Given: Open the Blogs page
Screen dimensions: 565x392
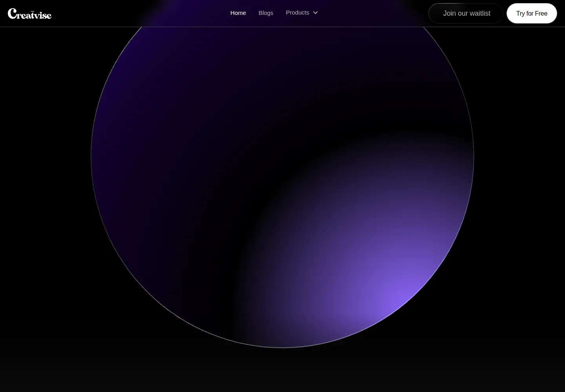Looking at the screenshot, I should point(266,13).
